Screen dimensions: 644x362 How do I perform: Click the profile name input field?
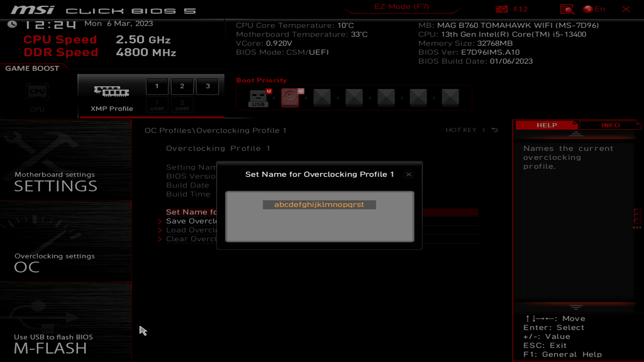point(319,205)
